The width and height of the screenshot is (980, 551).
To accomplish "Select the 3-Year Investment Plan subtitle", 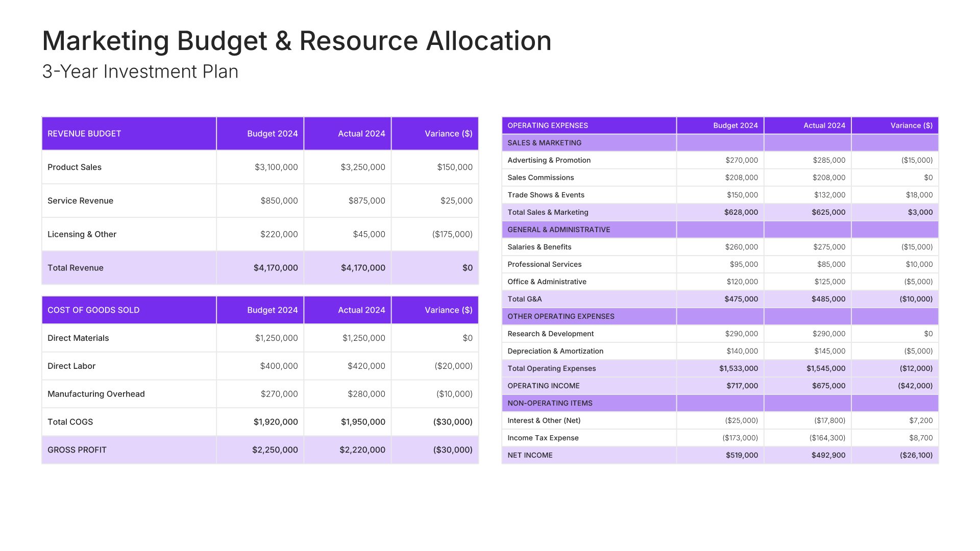I will [140, 72].
